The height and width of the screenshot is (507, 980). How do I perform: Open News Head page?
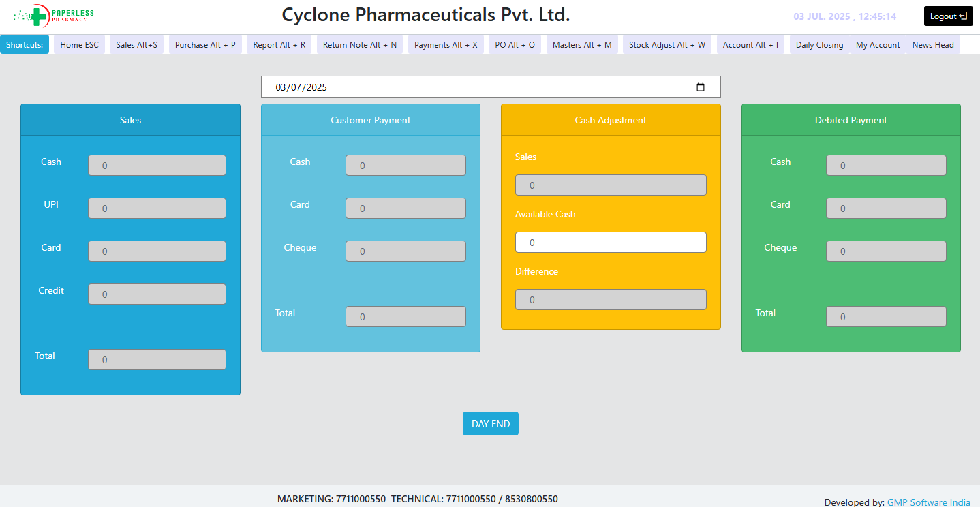pos(933,45)
